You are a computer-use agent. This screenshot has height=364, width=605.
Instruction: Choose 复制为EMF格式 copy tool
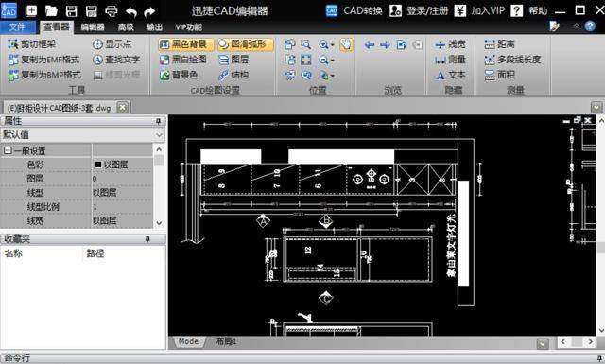pyautogui.click(x=44, y=60)
